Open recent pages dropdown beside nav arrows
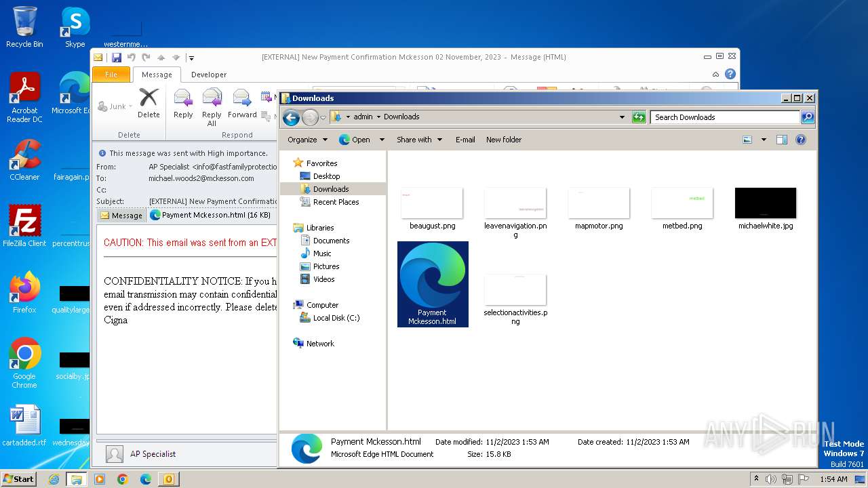Screen dimensions: 868x488 323,118
